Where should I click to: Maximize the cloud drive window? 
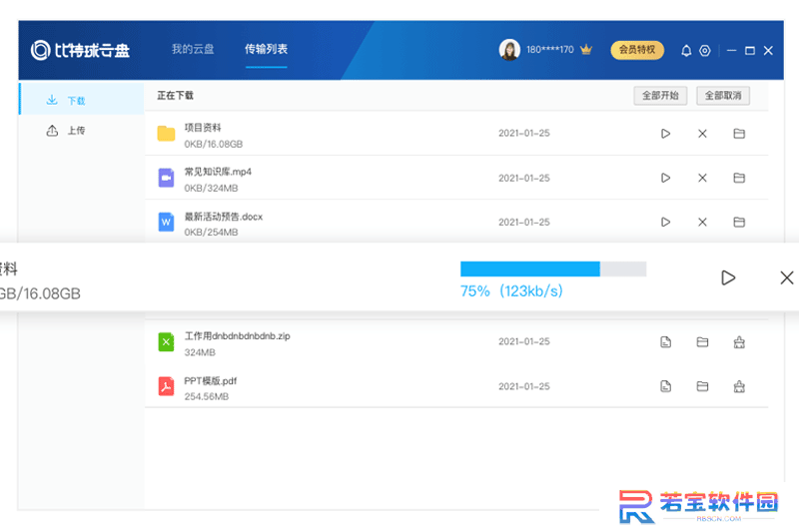pyautogui.click(x=750, y=50)
